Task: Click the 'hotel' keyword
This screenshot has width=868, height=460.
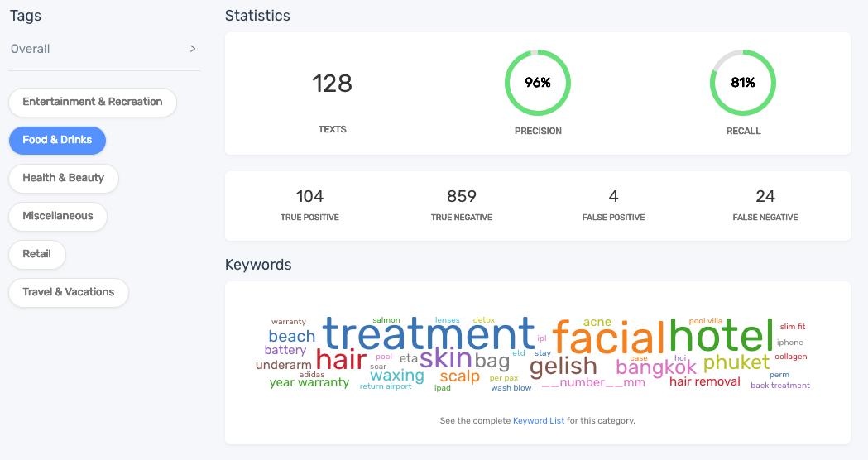Action: pos(721,335)
